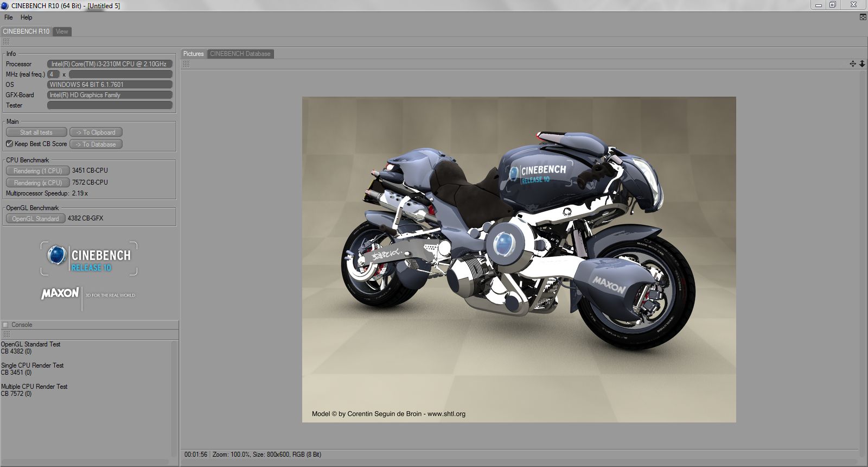
Task: Click Single CPU Render Test console line
Action: (x=32, y=365)
